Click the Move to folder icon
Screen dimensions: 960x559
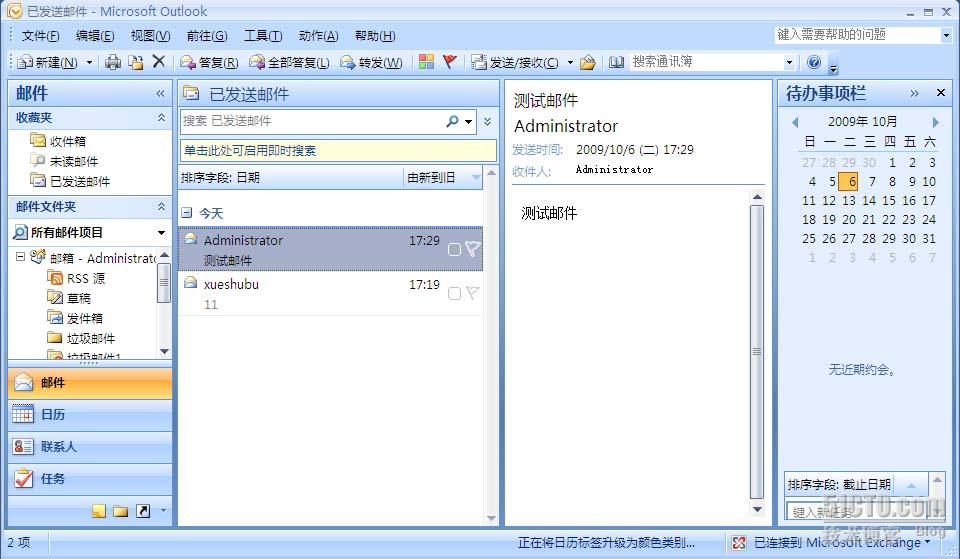click(x=135, y=62)
